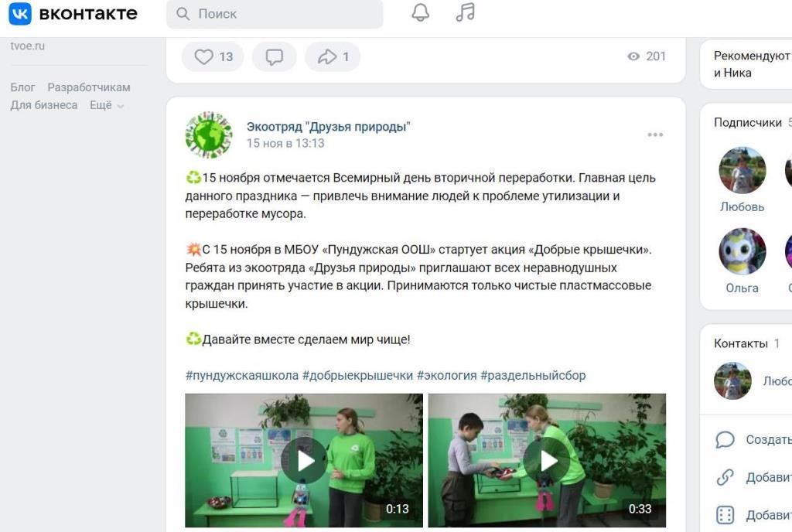Screen dimensions: 792x532
Task: Open the music note player icon
Action: 465,12
